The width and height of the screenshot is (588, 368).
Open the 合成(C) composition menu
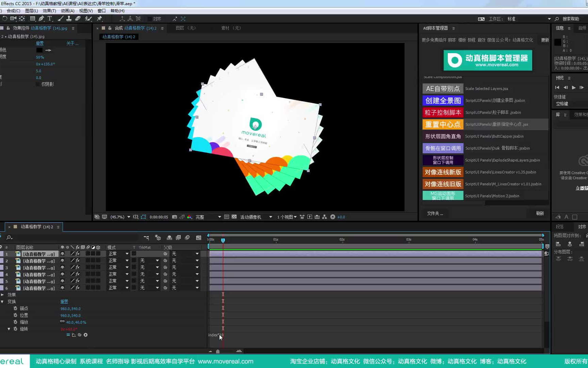coord(14,11)
